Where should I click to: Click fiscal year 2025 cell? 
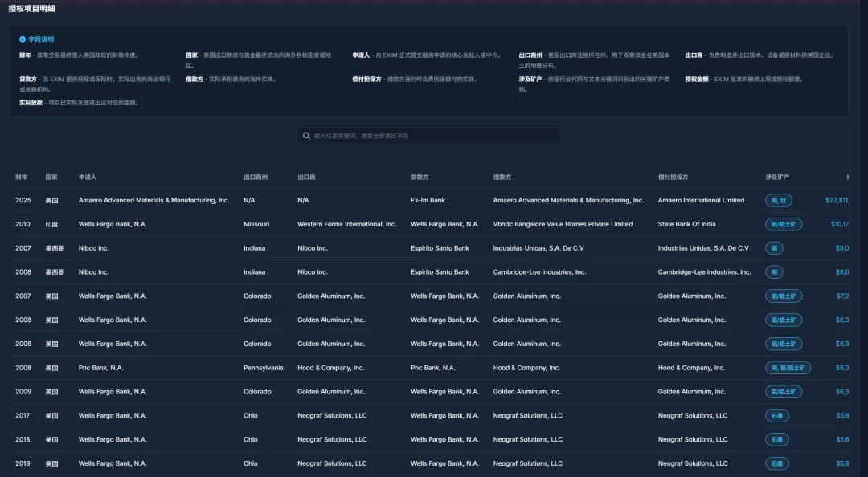coord(23,200)
